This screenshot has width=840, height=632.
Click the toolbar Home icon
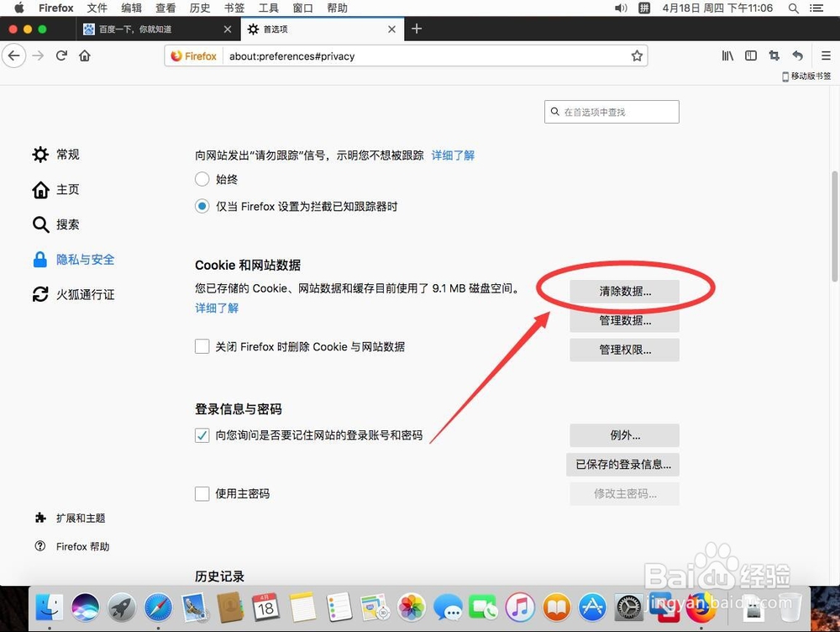tap(84, 55)
